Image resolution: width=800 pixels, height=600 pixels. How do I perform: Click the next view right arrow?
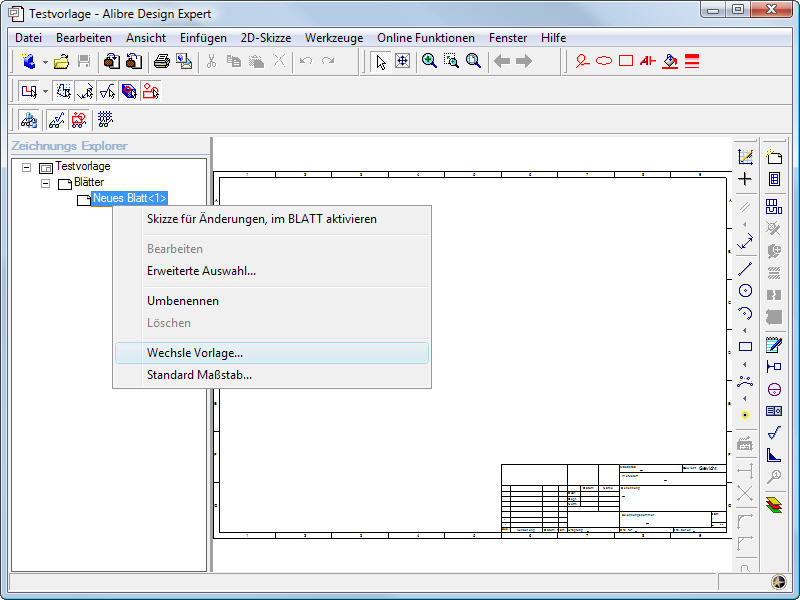[x=524, y=61]
